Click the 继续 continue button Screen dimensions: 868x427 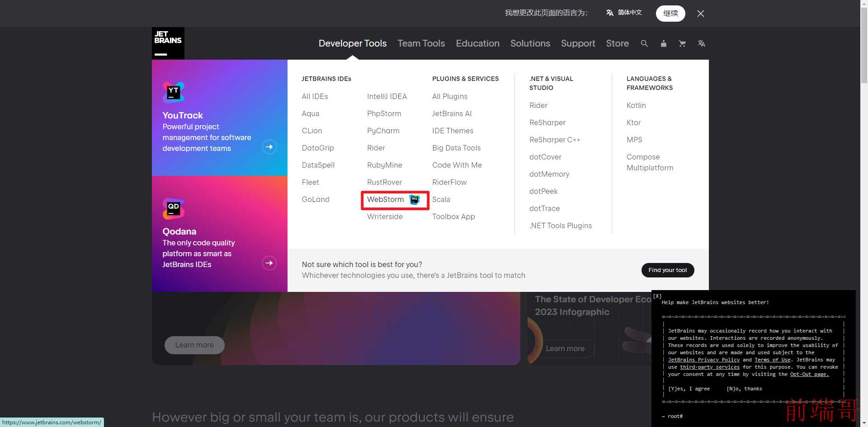pos(670,13)
